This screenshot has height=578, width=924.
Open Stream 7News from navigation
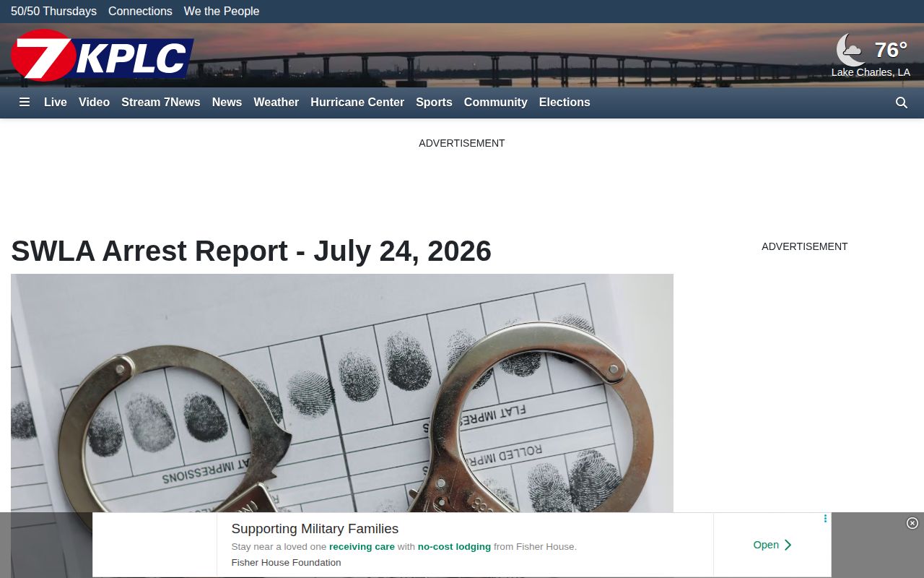(161, 103)
